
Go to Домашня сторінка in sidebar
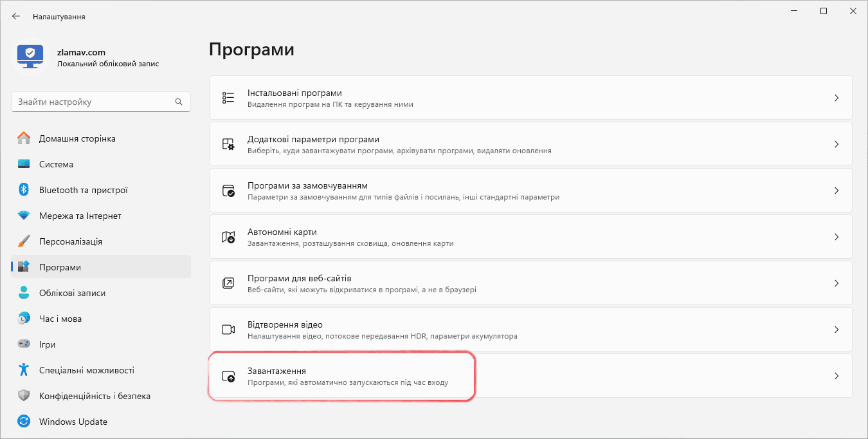coord(77,138)
